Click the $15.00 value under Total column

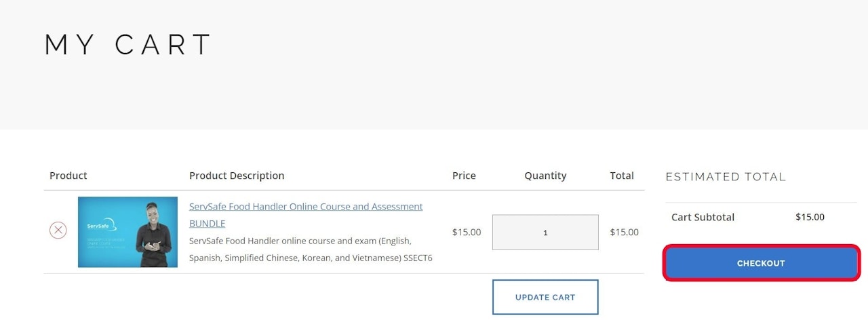(x=624, y=232)
